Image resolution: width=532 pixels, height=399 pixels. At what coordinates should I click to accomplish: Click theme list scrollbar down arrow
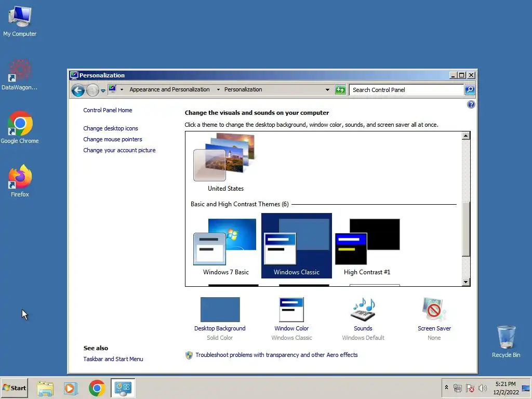pyautogui.click(x=466, y=282)
